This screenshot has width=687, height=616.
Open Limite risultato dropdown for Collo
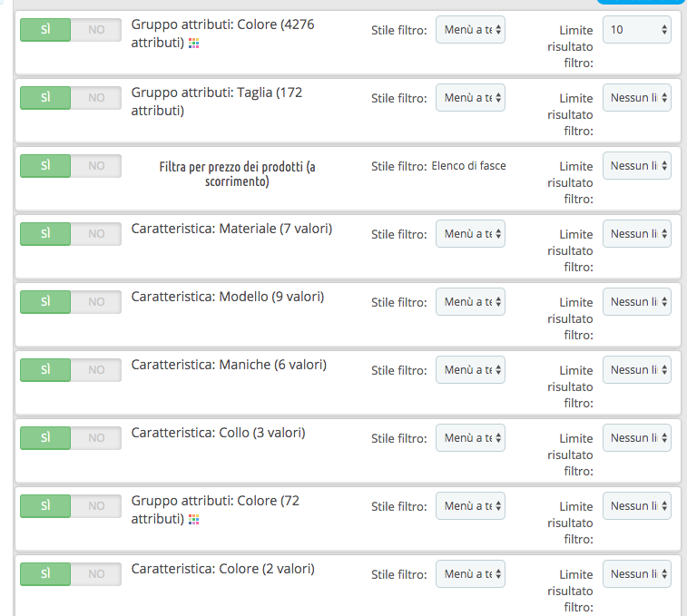click(637, 437)
